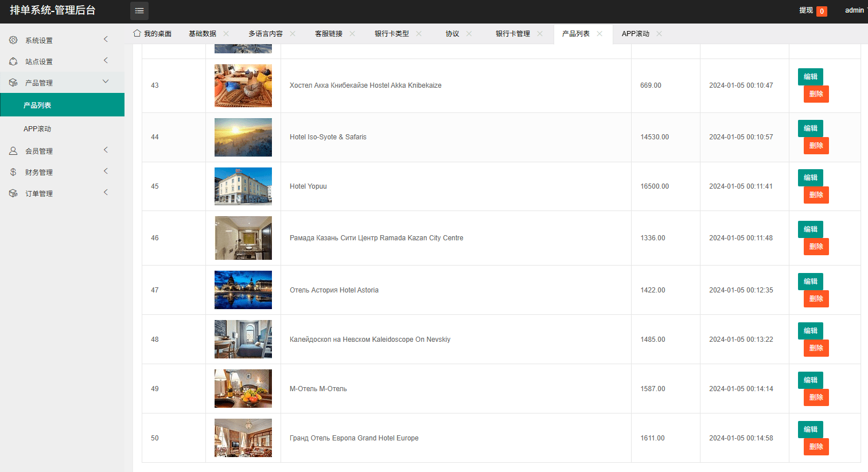Close the 基础数据 tab
The width and height of the screenshot is (868, 472).
point(226,34)
